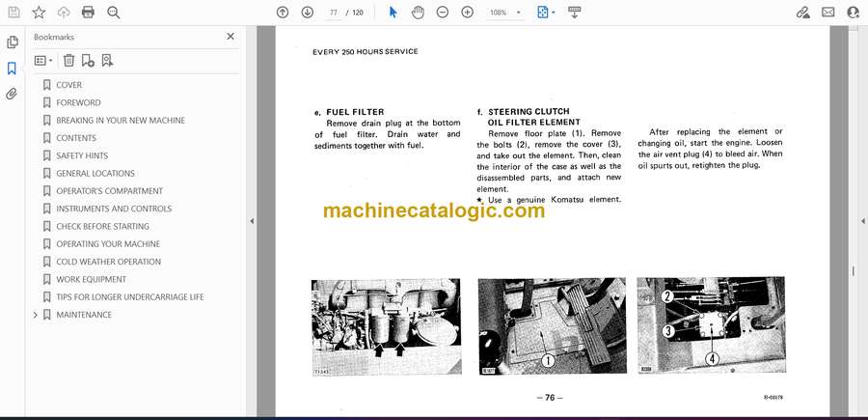Select the hand pan tool
Viewport: 868px width, 420px height.
click(418, 13)
